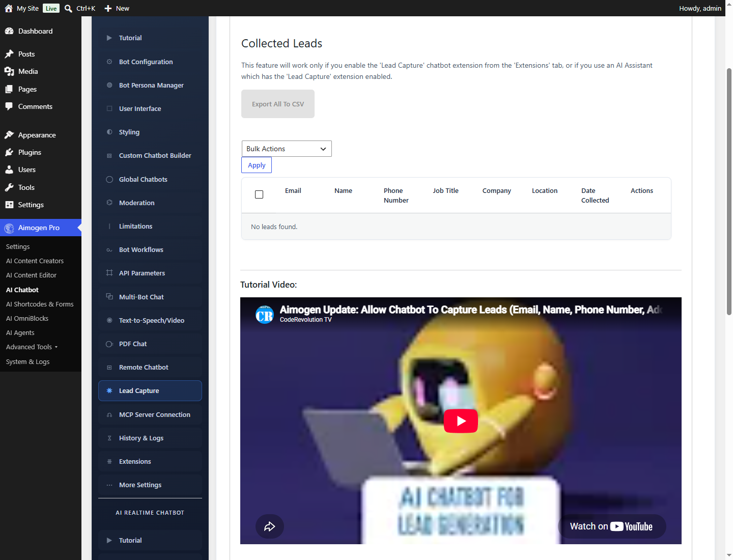
Task: Open the User Interface tab
Action: 150,109
